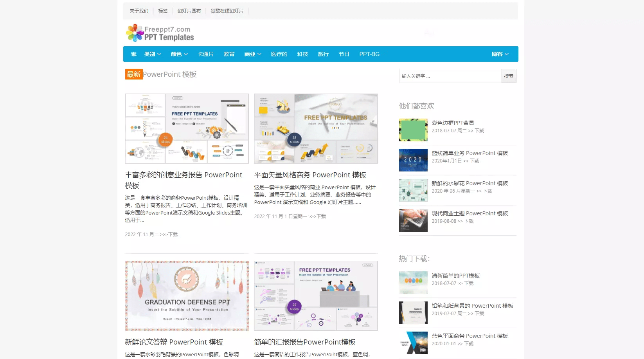The height and width of the screenshot is (359, 644).
Task: Open the 平面矢量风格商务 PowerPoint 模板 title
Action: pos(310,175)
